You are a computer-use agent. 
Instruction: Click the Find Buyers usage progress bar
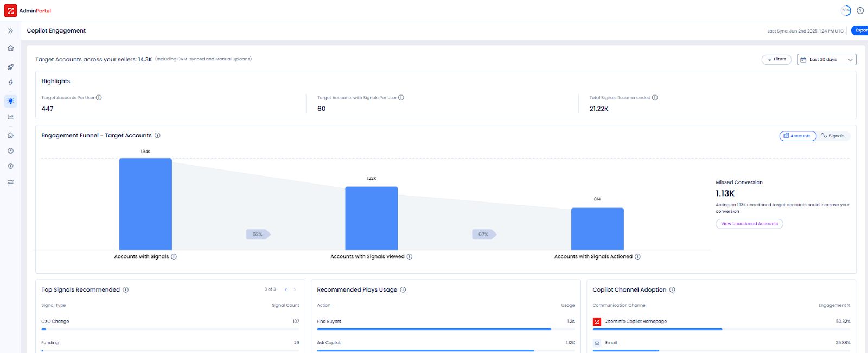pos(434,329)
